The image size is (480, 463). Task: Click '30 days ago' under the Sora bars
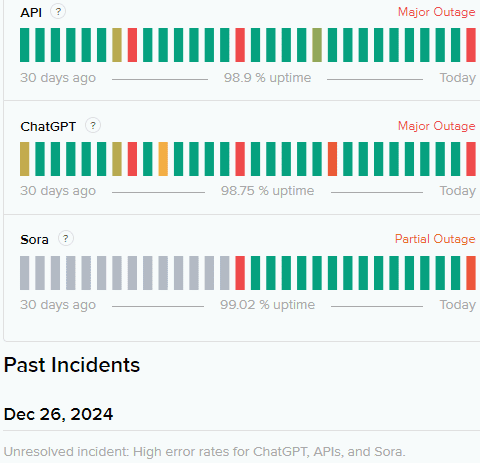[x=58, y=305]
